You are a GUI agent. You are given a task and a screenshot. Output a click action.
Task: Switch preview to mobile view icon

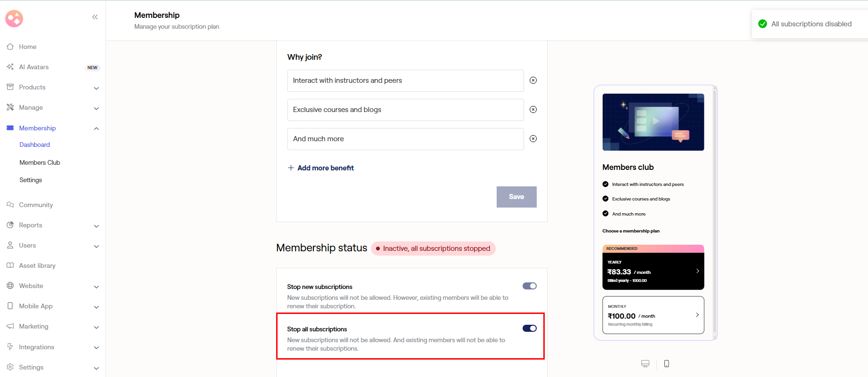(666, 363)
